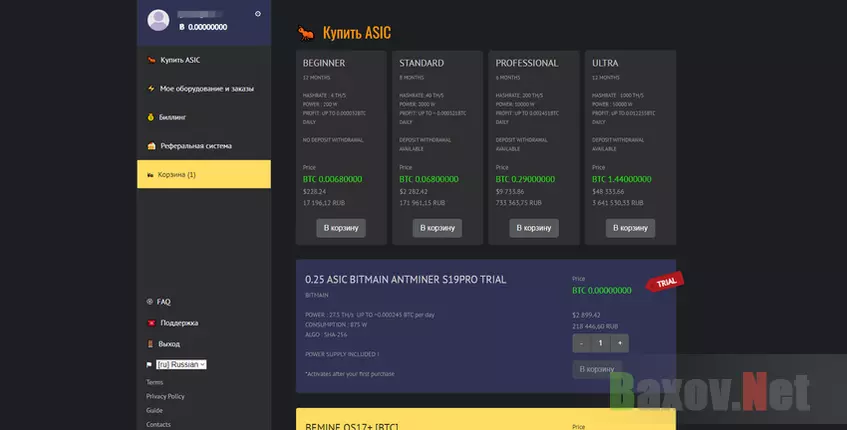Click the lightning icon for Мое оборудование и заказы
Viewport: 847px width, 430px height.
click(151, 88)
